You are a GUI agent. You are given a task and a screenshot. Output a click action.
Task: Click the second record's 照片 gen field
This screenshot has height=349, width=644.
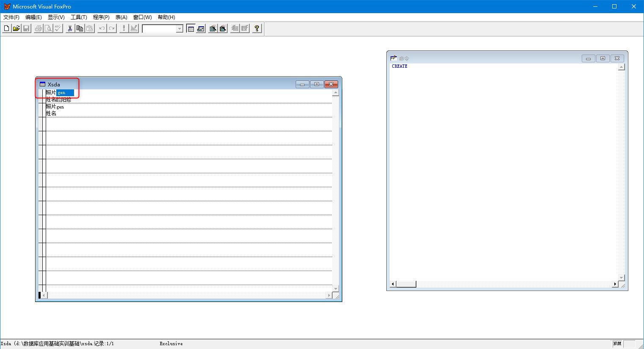click(x=60, y=107)
